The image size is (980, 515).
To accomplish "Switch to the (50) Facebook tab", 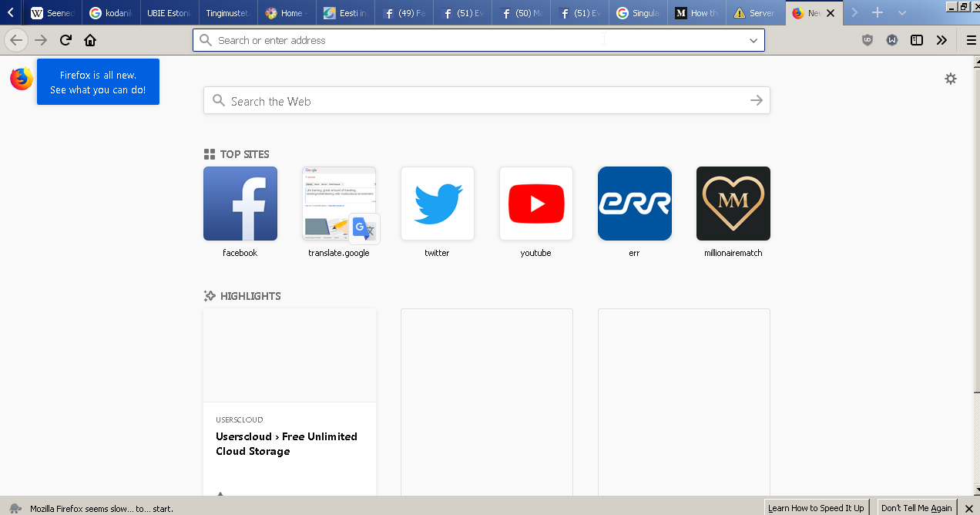I will tap(521, 13).
